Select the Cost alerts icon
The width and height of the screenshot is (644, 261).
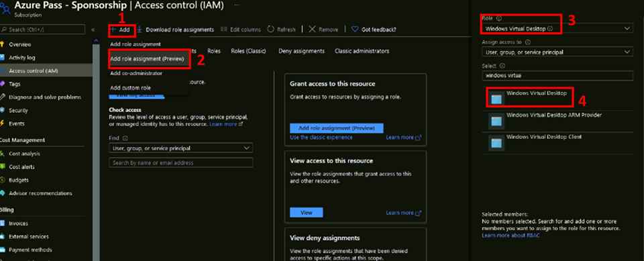tap(2, 167)
